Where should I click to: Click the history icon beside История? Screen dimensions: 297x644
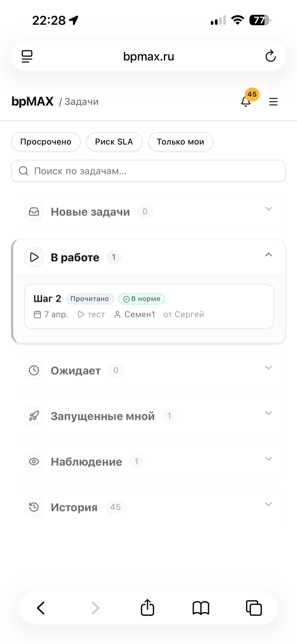[34, 507]
